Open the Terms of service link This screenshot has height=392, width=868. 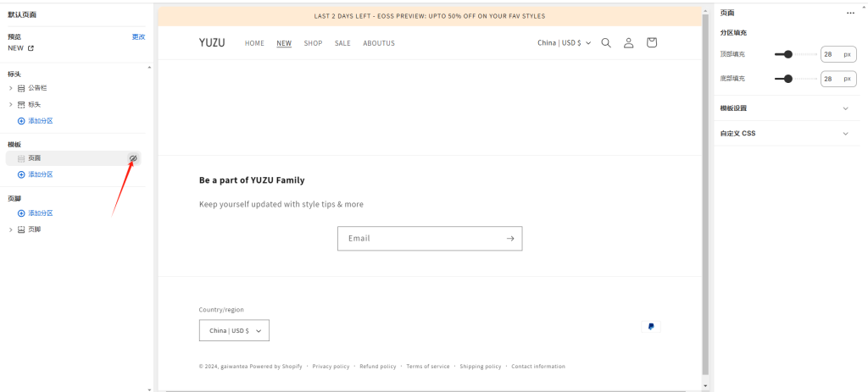point(428,367)
